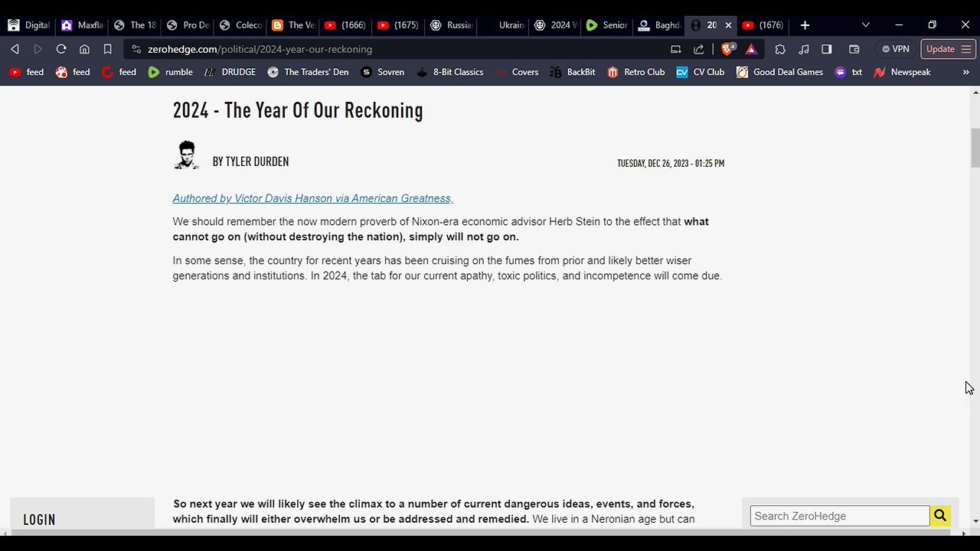980x551 pixels.
Task: Switch to the YouTube (1675) tab
Action: (399, 25)
